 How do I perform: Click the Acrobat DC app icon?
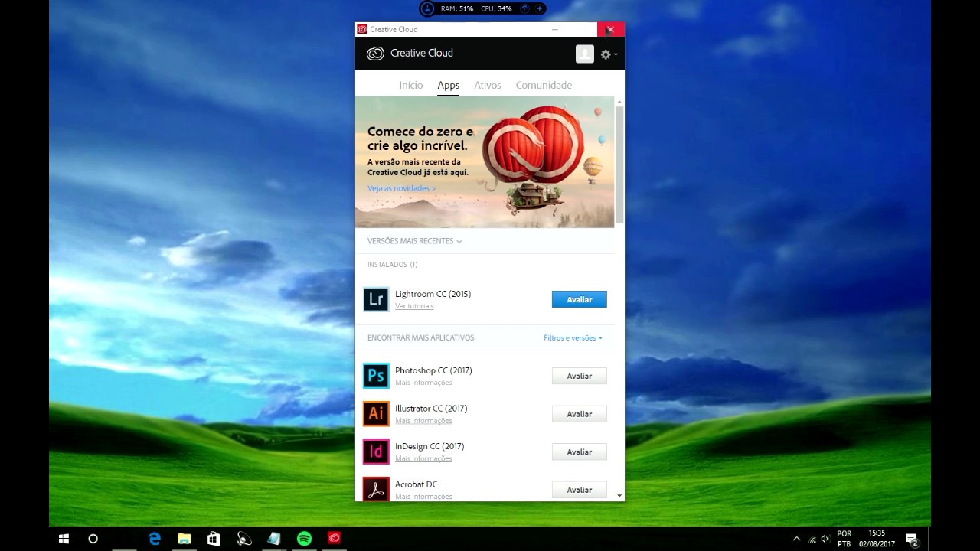click(x=376, y=489)
